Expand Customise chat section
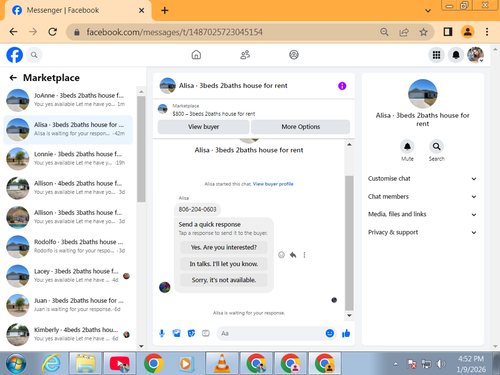 (x=422, y=179)
